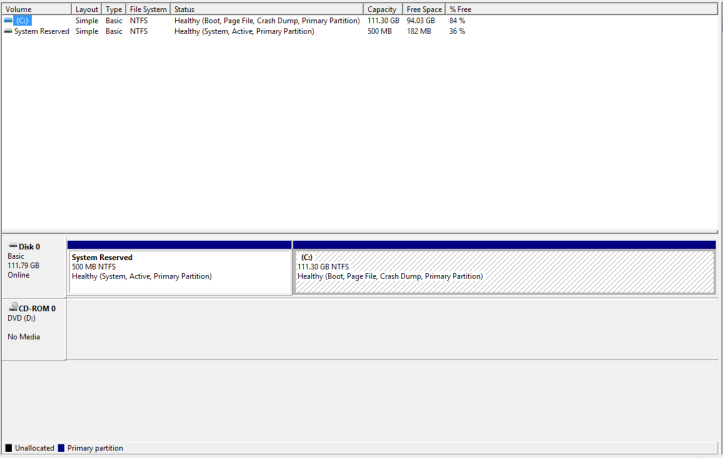
Task: Click the Unallocated legend label
Action: [34, 448]
